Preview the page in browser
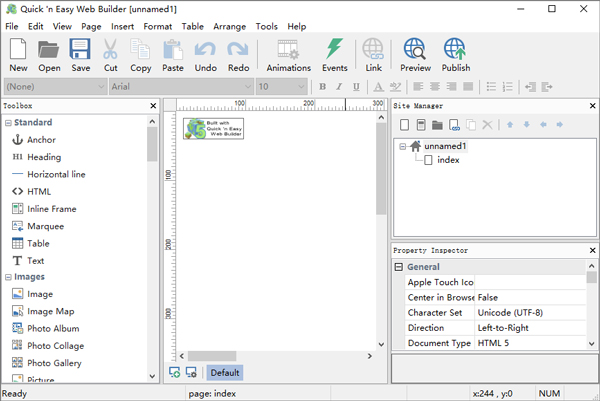Screen dimensions: 600x401 [x=415, y=55]
